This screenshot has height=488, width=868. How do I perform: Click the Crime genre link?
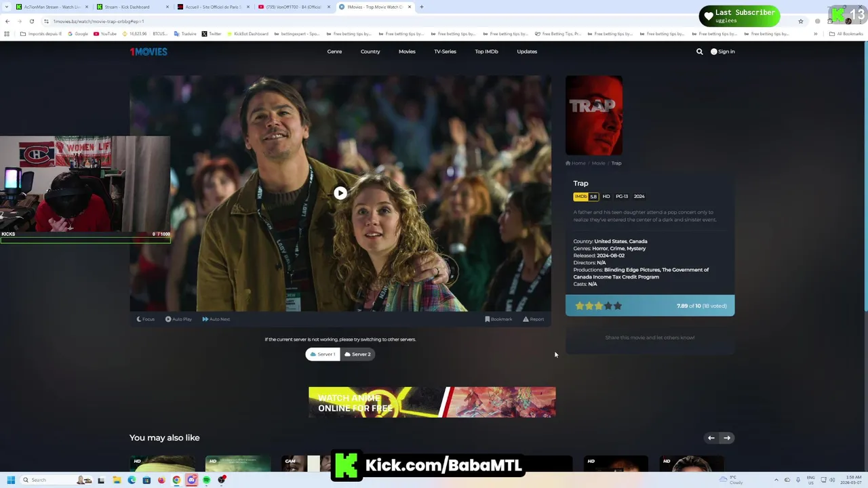617,249
